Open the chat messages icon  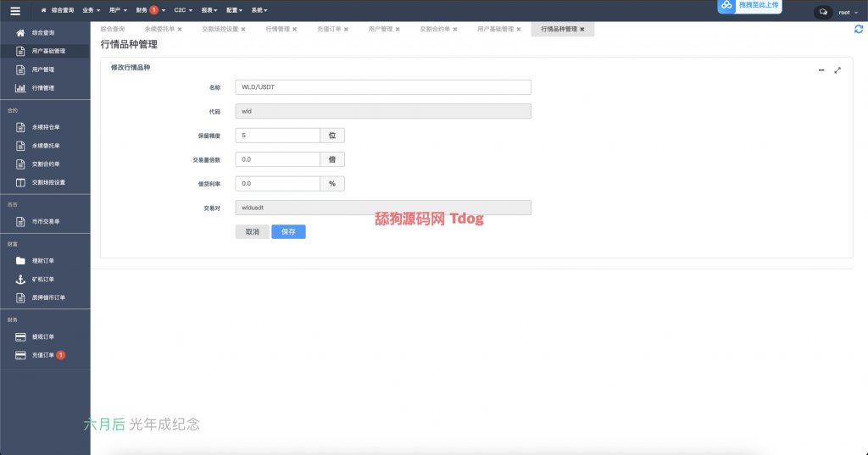822,12
